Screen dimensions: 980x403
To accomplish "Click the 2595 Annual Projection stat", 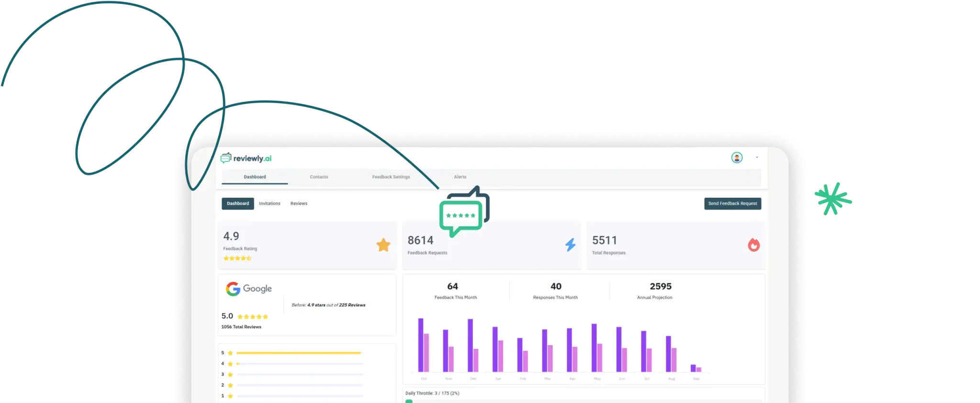I will [655, 291].
